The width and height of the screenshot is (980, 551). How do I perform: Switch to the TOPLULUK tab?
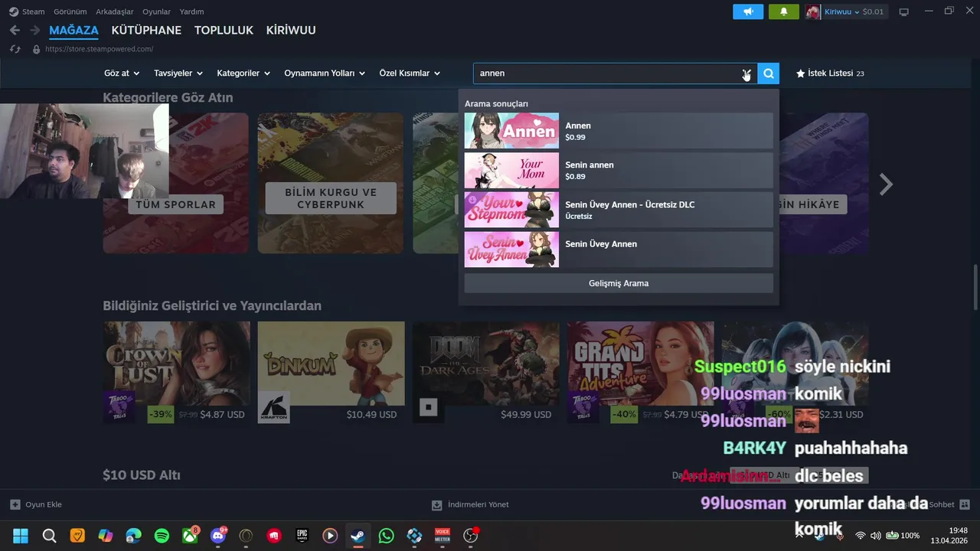(x=224, y=31)
